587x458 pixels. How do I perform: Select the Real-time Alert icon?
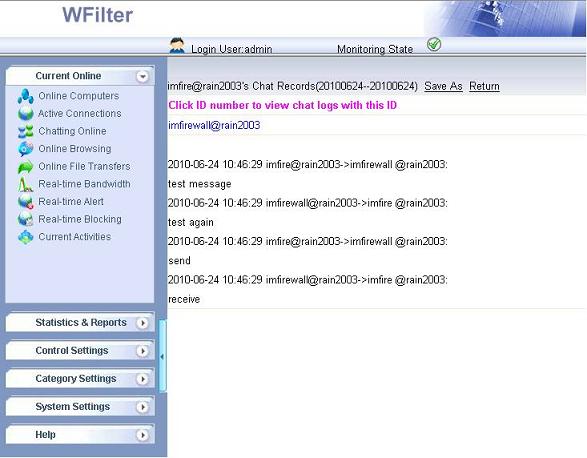[25, 201]
